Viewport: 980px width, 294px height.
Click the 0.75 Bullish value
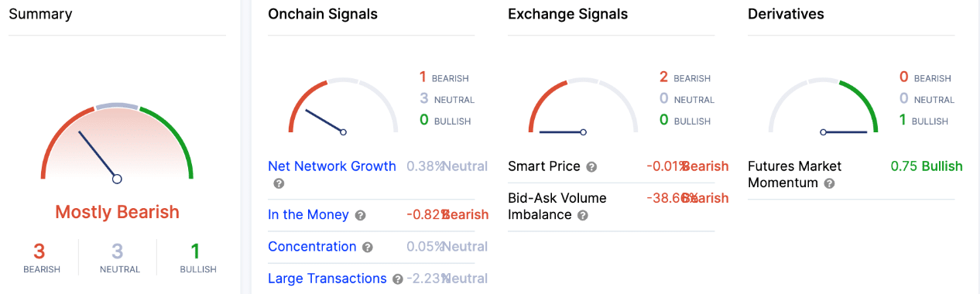(927, 166)
